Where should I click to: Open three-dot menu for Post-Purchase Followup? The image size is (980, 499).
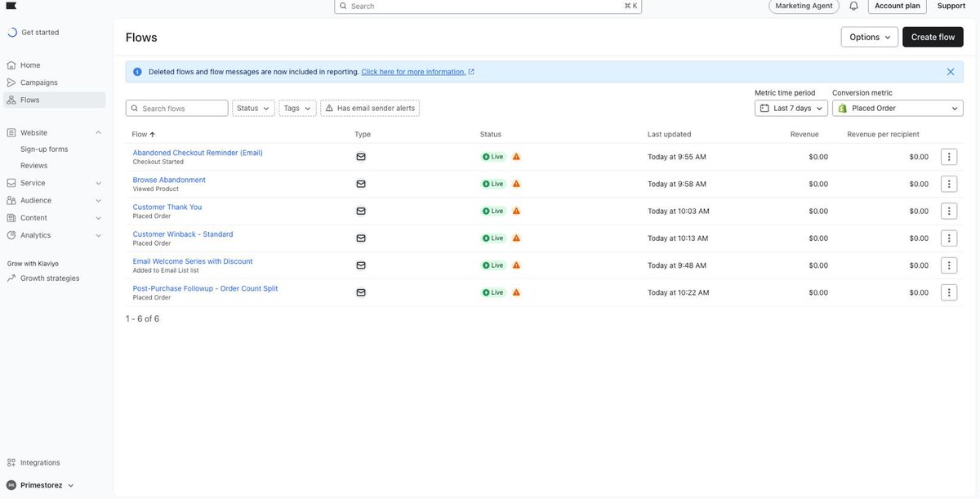click(949, 292)
